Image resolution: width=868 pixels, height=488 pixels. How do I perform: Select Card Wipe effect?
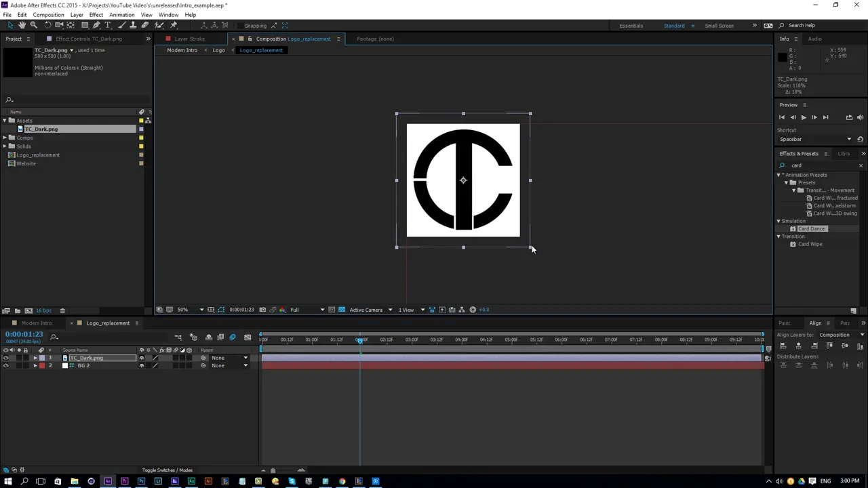click(810, 244)
